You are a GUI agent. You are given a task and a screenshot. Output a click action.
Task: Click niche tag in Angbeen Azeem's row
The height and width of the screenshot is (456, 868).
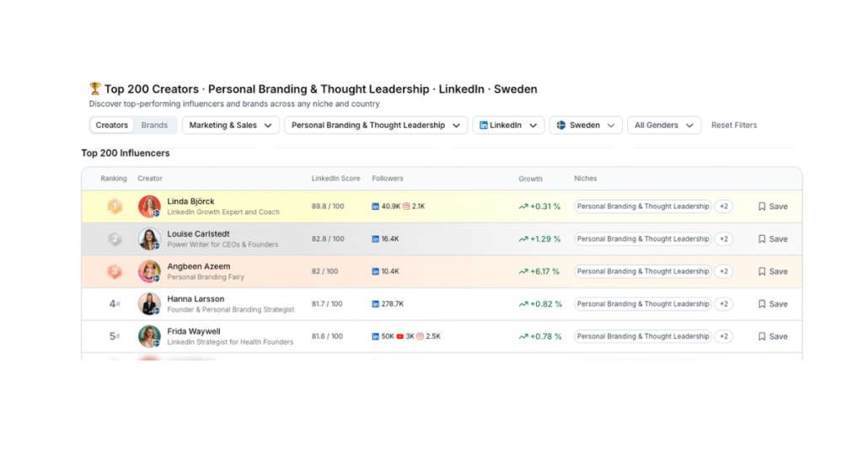pyautogui.click(x=643, y=271)
